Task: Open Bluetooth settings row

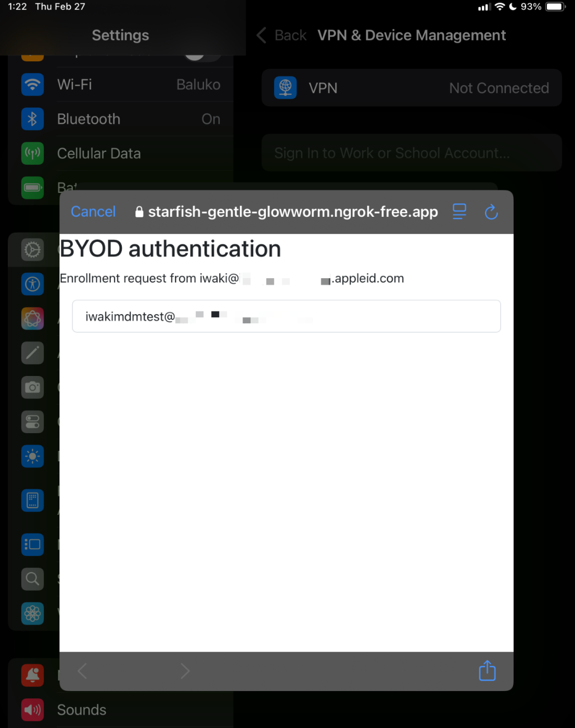Action: 121,119
